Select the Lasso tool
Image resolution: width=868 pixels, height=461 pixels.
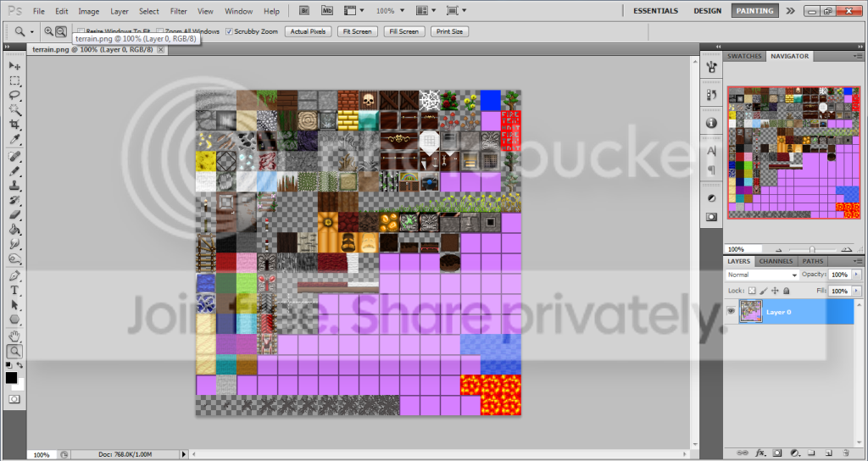(14, 95)
